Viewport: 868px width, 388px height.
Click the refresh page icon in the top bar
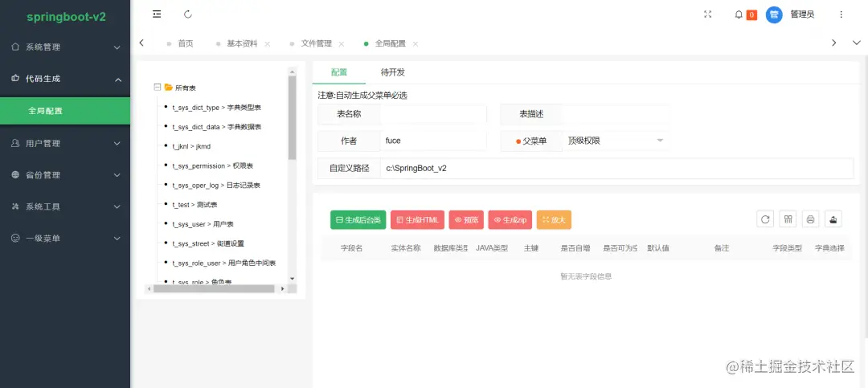tap(188, 14)
